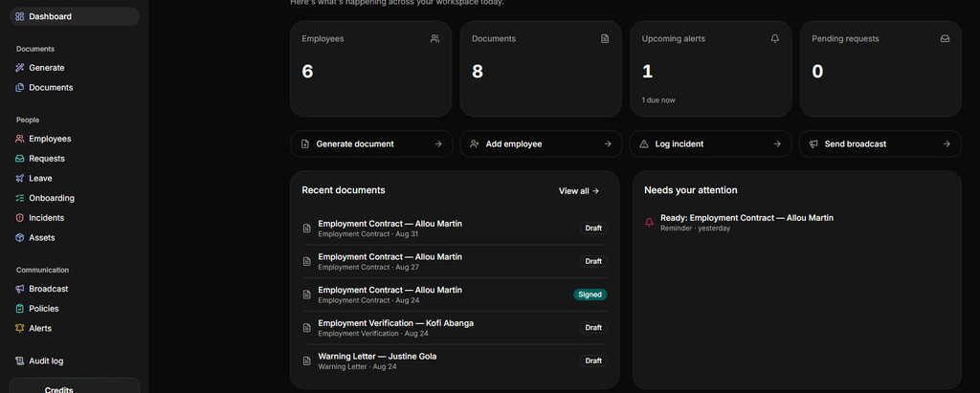Screen dimensions: 980x393
Task: Click the file icon on Documents card
Action: [x=605, y=39]
